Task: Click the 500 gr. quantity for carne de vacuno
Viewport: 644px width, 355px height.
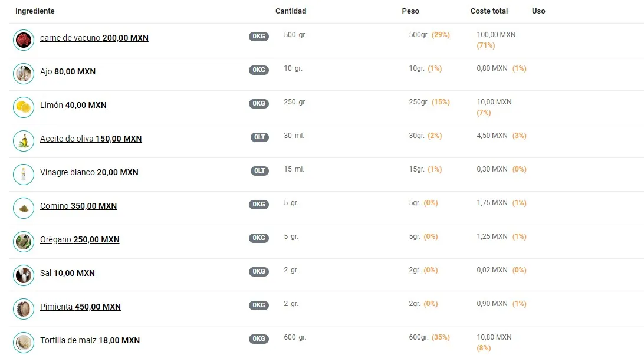Action: coord(295,35)
